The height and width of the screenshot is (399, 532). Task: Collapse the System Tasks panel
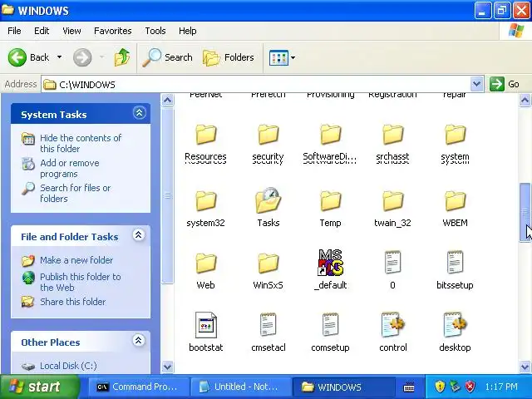[139, 113]
